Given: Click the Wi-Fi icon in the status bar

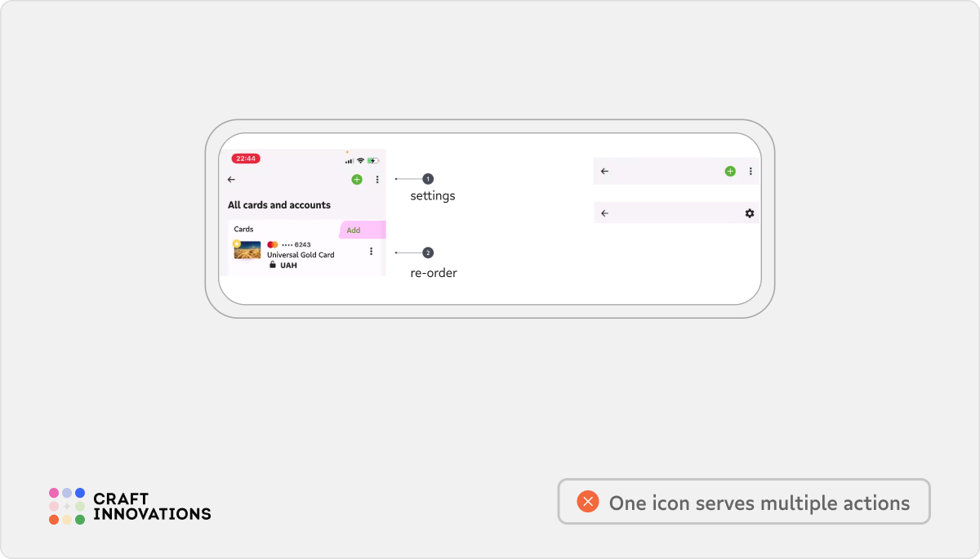Looking at the screenshot, I should tap(360, 160).
